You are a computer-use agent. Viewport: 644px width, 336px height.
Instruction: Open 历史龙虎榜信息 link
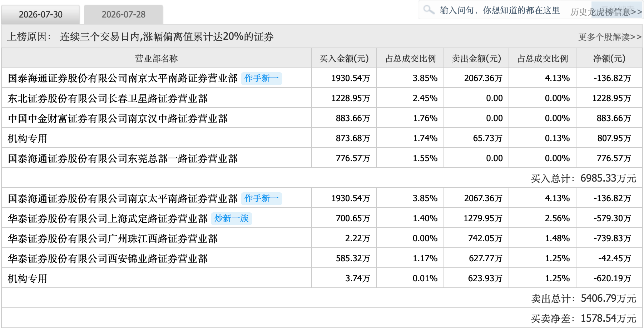click(606, 12)
